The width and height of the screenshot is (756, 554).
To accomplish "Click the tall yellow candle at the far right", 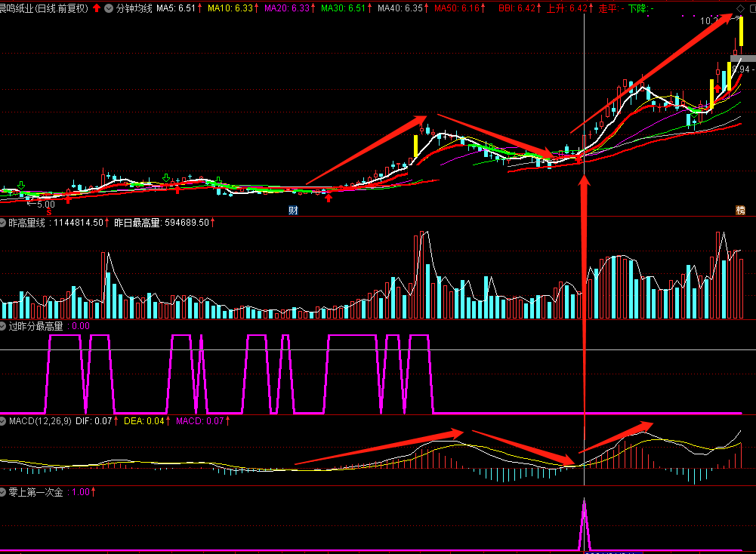I will click(x=741, y=31).
